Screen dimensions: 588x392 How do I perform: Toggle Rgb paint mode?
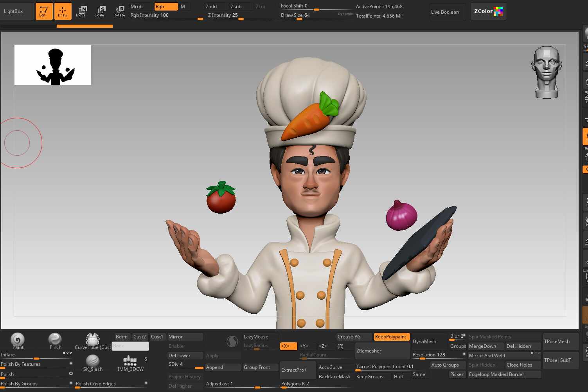(x=166, y=7)
